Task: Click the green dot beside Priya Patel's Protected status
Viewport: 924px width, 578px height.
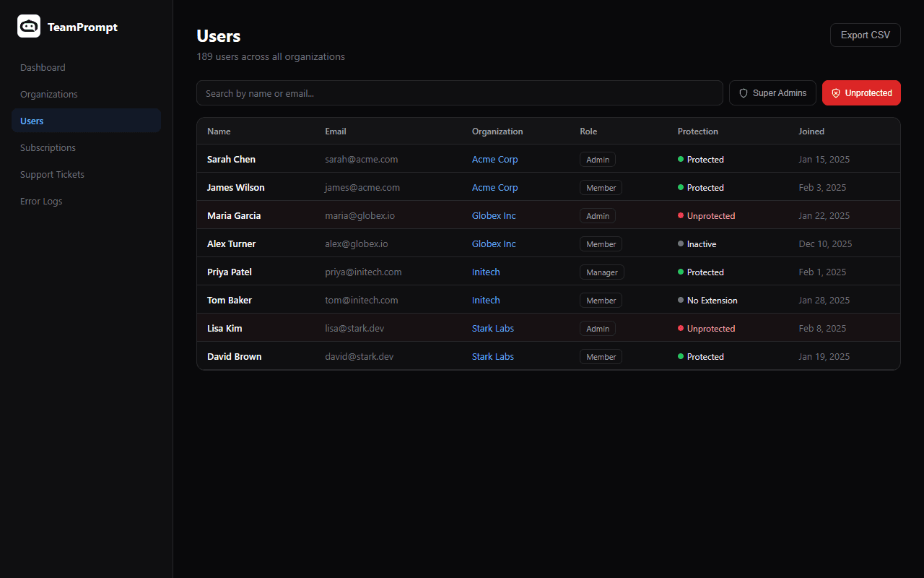Action: [681, 272]
